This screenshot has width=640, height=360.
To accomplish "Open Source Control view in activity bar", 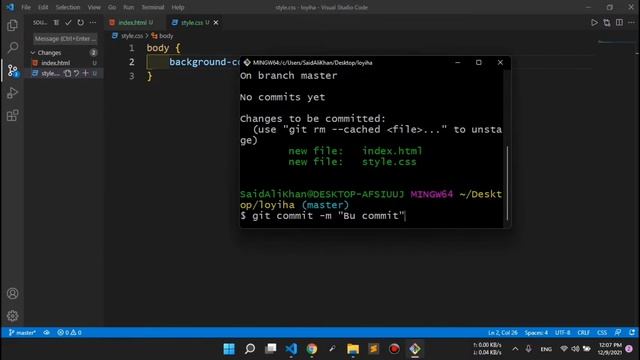I will click(13, 71).
